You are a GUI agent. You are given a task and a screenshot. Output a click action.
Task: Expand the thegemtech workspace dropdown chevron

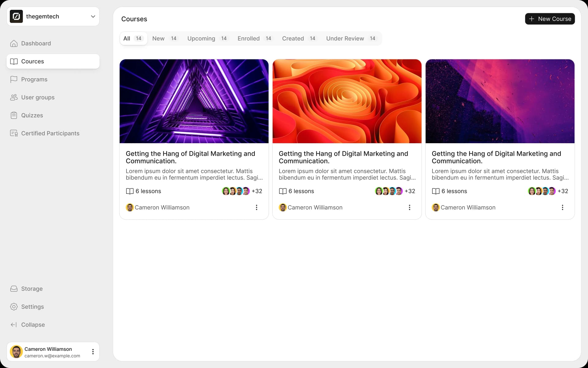(93, 17)
